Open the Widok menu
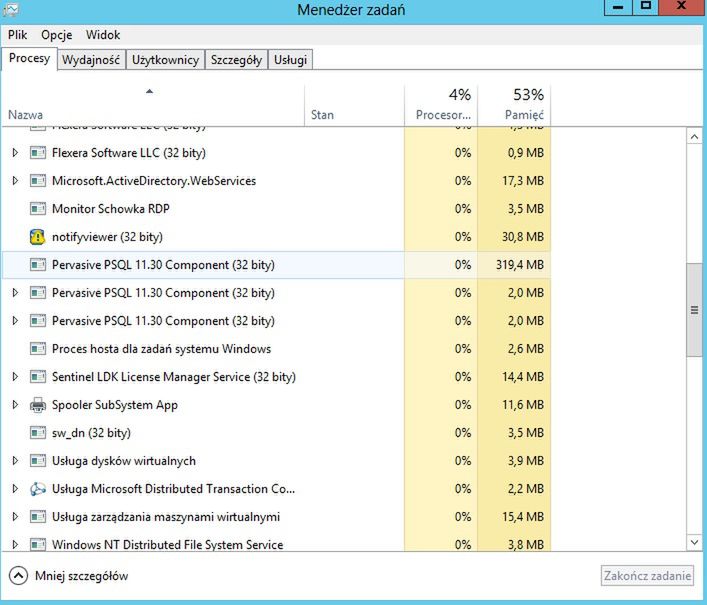The image size is (707, 605). point(103,35)
